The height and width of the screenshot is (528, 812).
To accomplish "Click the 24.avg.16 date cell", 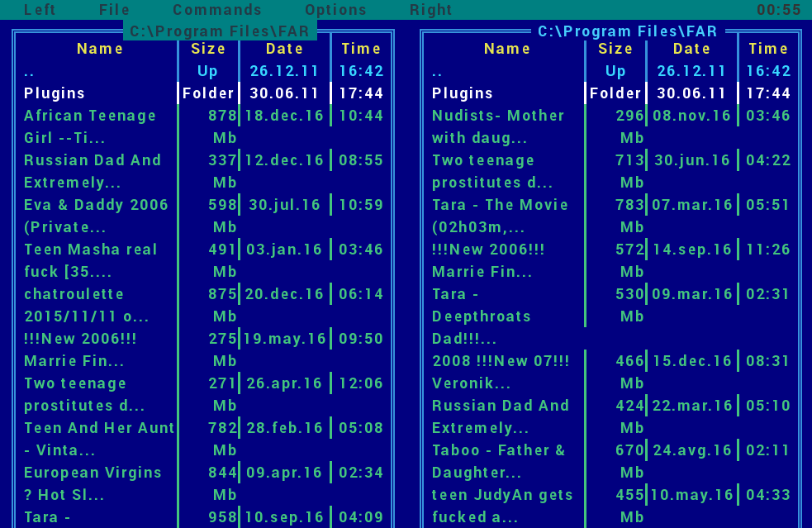I will (x=691, y=450).
